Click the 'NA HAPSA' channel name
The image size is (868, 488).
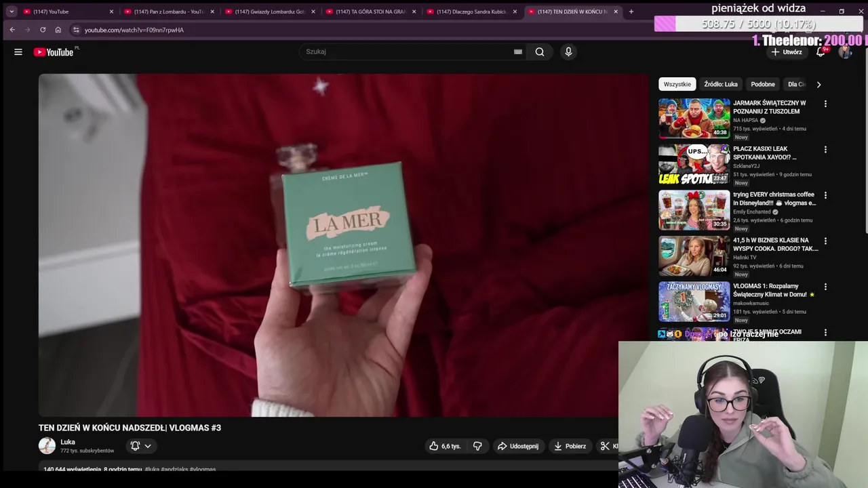click(x=745, y=120)
